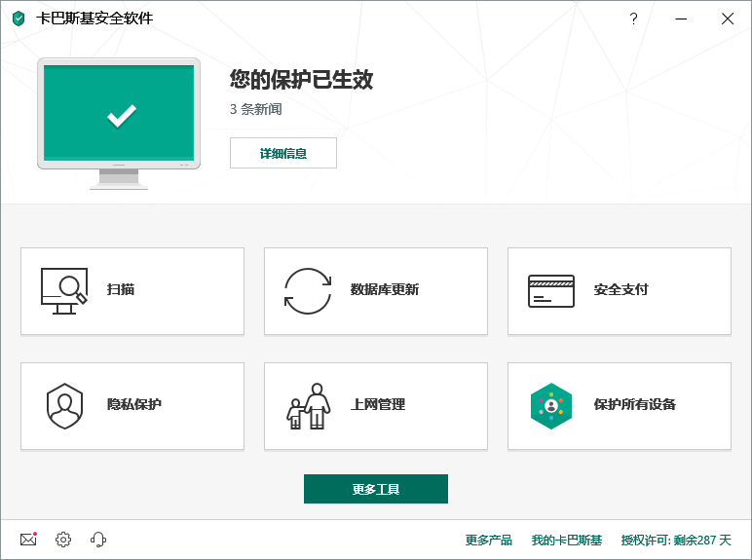Click the help question mark button
Image resolution: width=752 pixels, height=560 pixels.
coord(633,19)
